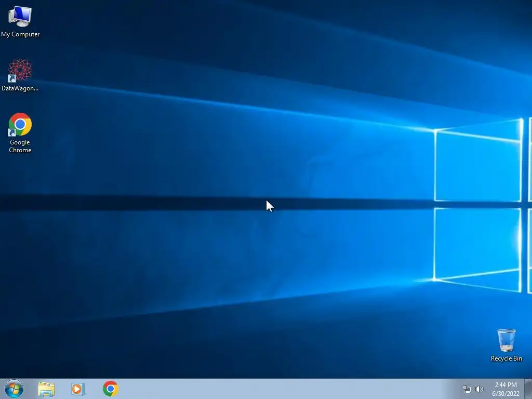
Task: Open the network status tray icon
Action: point(467,389)
